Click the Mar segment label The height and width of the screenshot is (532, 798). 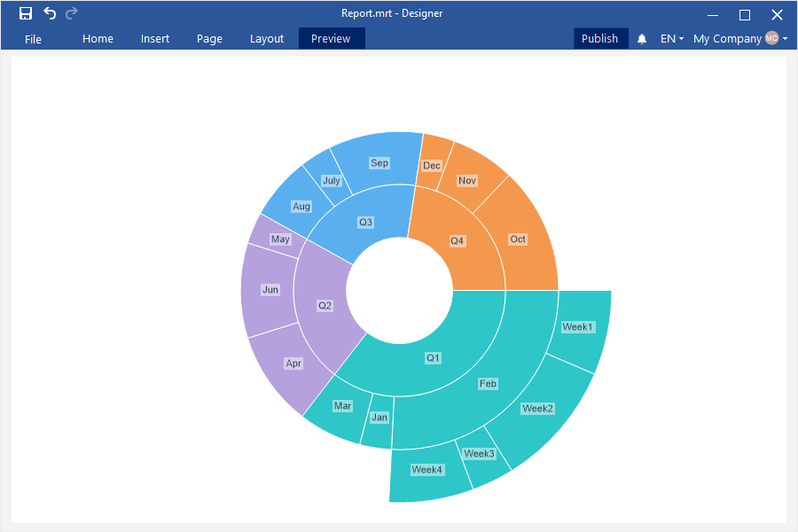tap(342, 406)
